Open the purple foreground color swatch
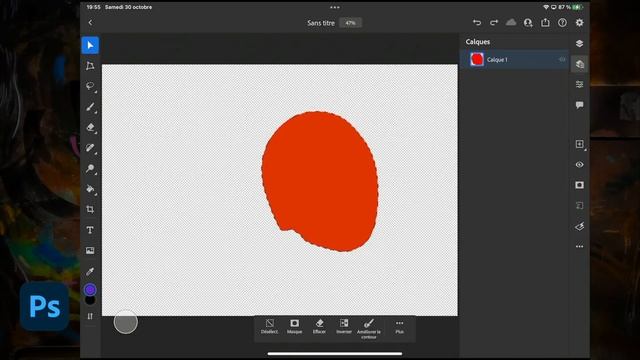This screenshot has height=360, width=640. coord(90,290)
